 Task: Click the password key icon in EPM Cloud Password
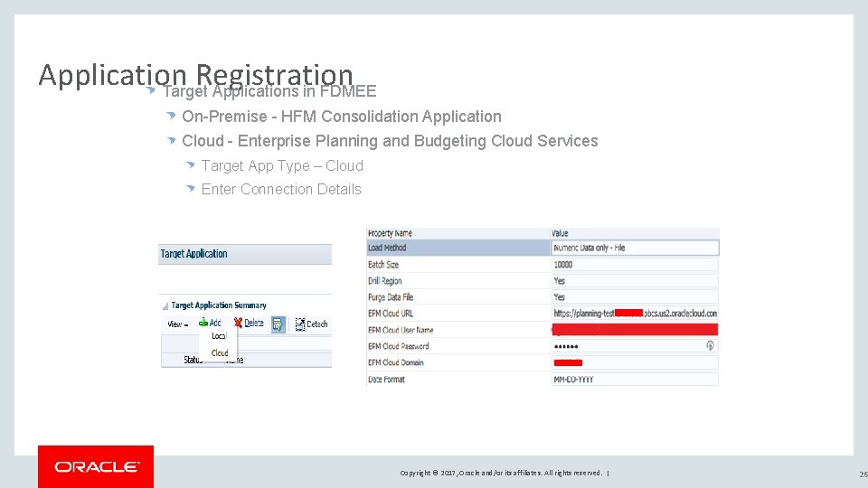click(710, 346)
